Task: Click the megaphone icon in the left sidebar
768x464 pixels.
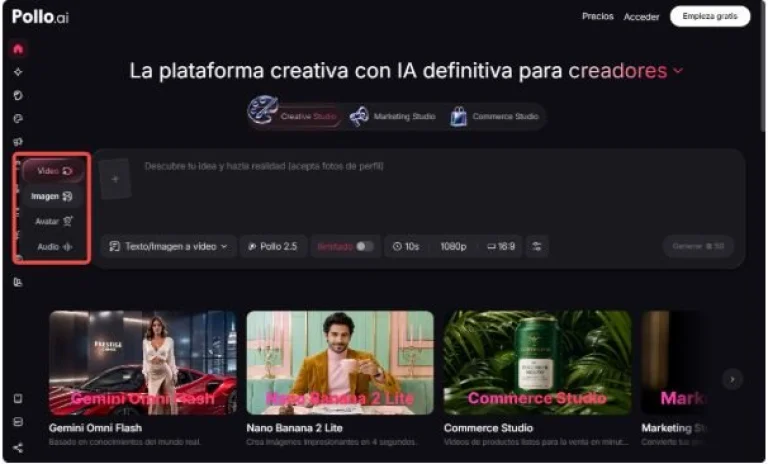Action: click(18, 142)
